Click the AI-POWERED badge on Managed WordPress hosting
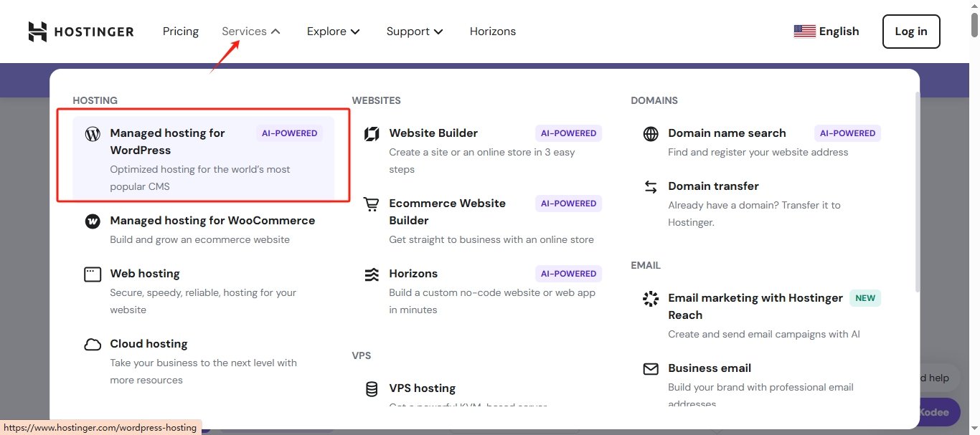The height and width of the screenshot is (435, 980). (x=290, y=133)
